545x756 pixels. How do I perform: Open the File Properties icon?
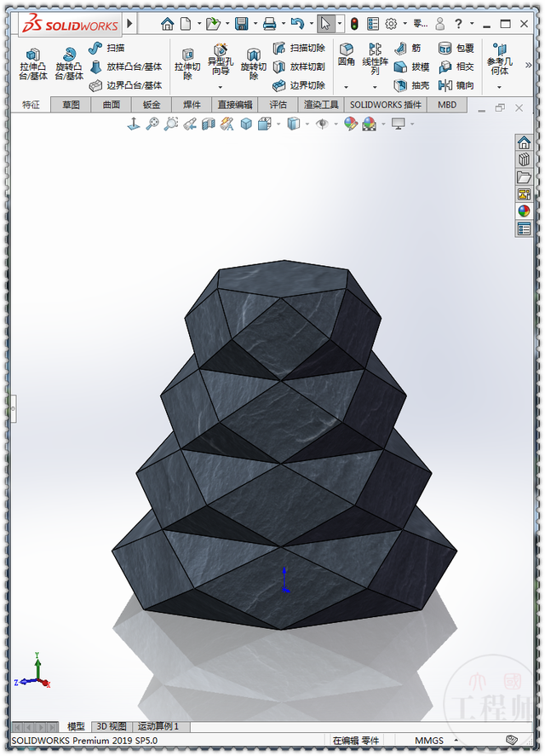click(x=372, y=24)
